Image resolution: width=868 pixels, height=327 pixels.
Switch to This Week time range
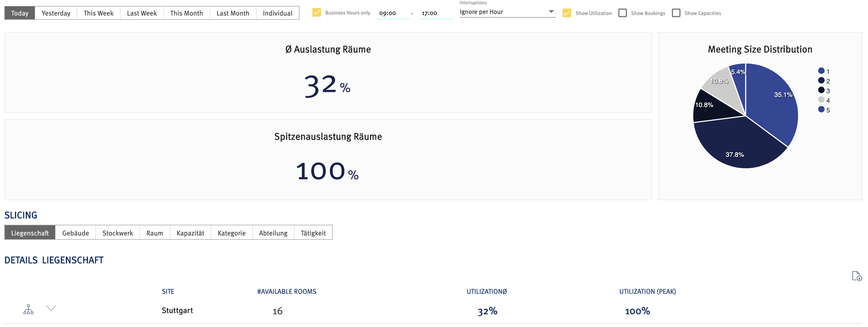(99, 13)
